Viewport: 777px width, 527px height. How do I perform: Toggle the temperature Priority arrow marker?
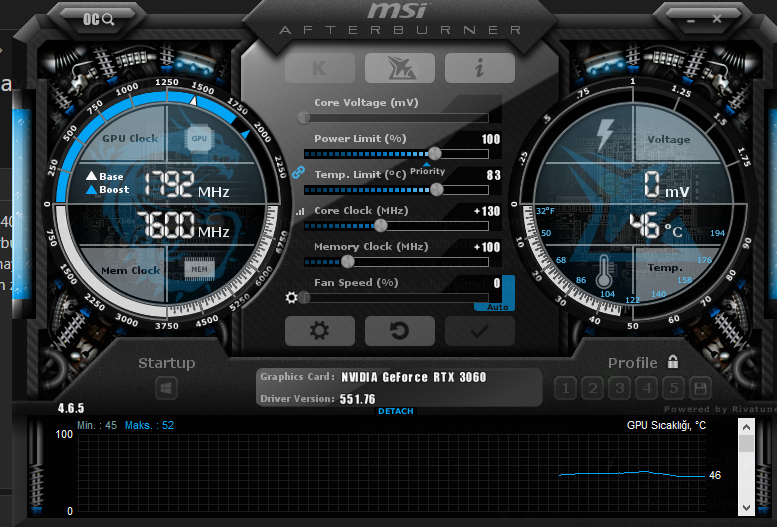point(427,164)
